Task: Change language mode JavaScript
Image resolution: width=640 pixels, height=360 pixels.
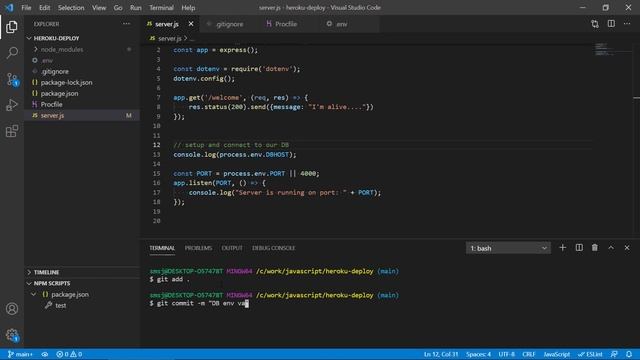Action: (556, 354)
